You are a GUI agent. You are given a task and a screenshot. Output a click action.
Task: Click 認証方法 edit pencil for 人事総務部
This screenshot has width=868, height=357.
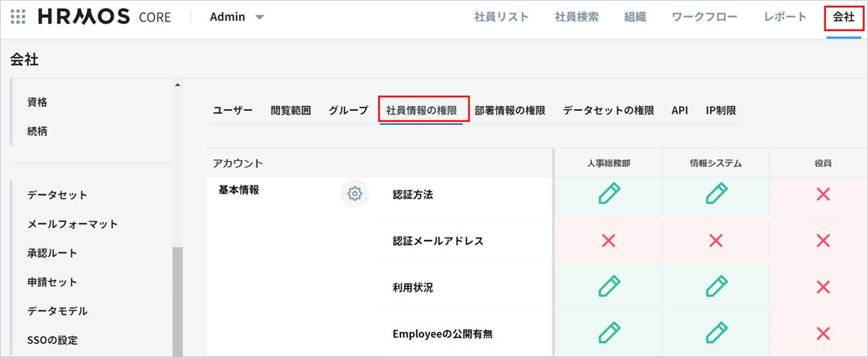point(609,194)
